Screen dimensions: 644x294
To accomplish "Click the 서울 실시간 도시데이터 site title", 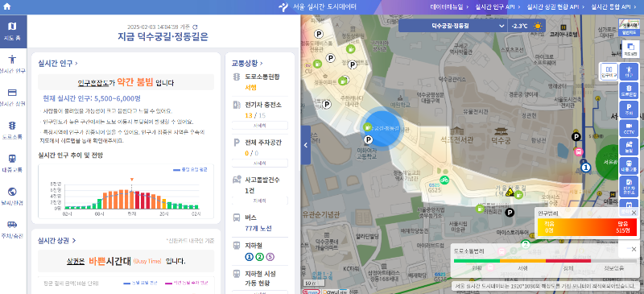I will click(x=317, y=6).
